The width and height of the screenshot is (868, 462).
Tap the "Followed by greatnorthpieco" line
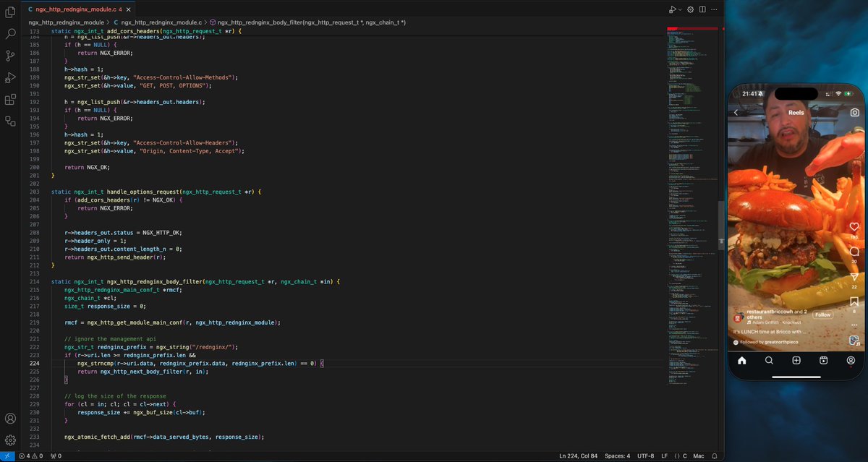coord(765,341)
